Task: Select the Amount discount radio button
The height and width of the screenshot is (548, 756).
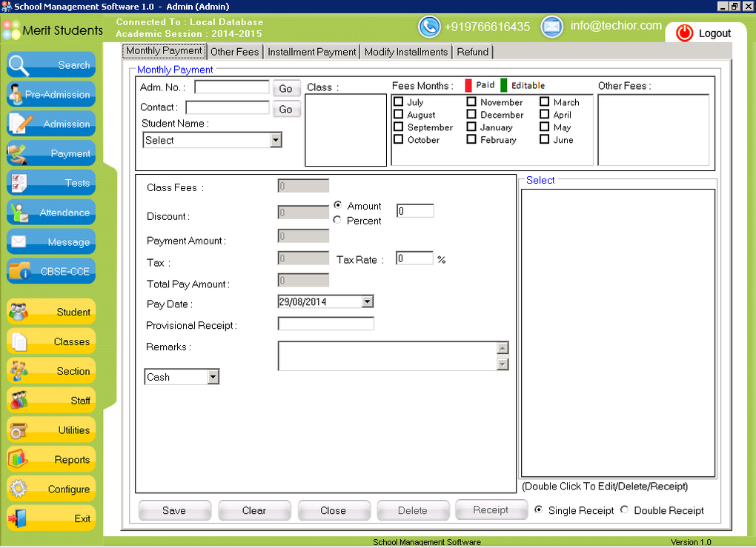Action: [337, 205]
